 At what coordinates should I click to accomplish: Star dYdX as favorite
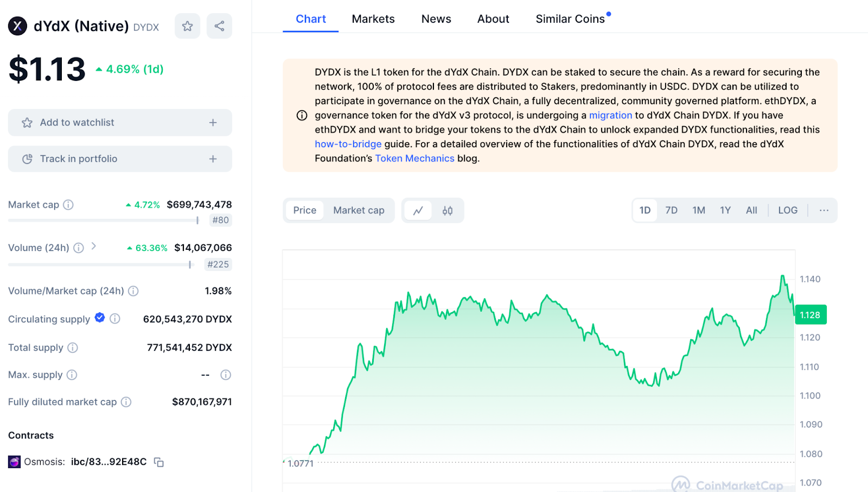(187, 26)
